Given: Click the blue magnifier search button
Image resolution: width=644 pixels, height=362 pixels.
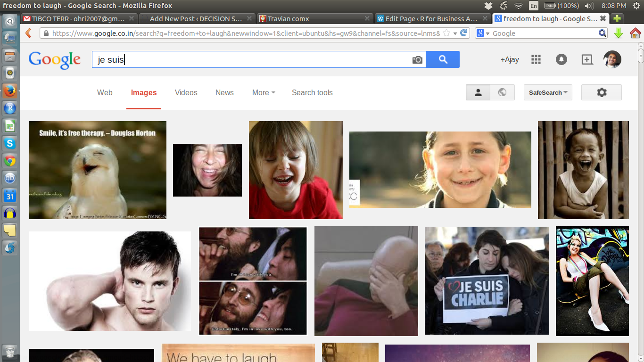Looking at the screenshot, I should point(443,59).
